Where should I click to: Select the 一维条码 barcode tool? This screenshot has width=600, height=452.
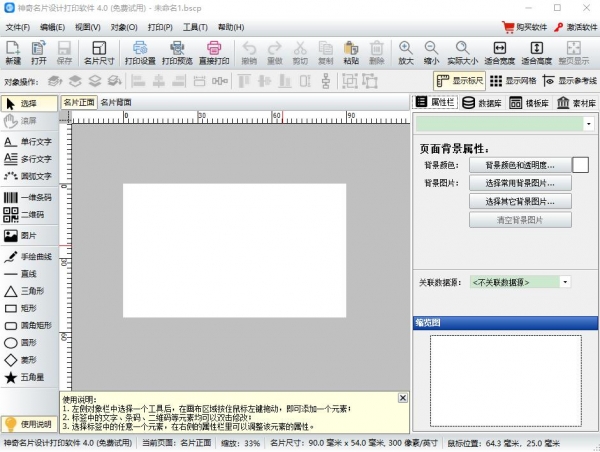tap(29, 197)
